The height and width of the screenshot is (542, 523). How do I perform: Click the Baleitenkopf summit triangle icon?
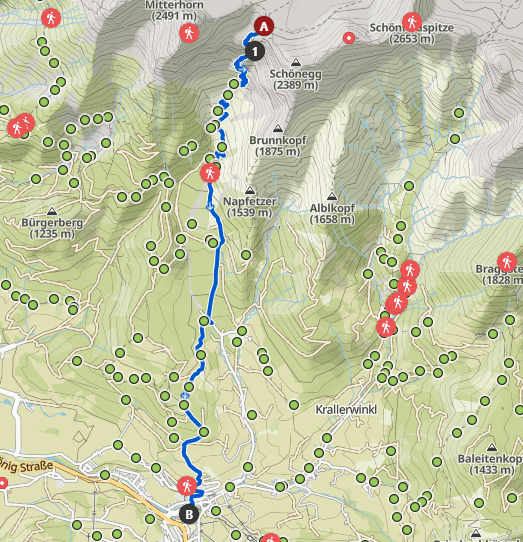tap(492, 448)
